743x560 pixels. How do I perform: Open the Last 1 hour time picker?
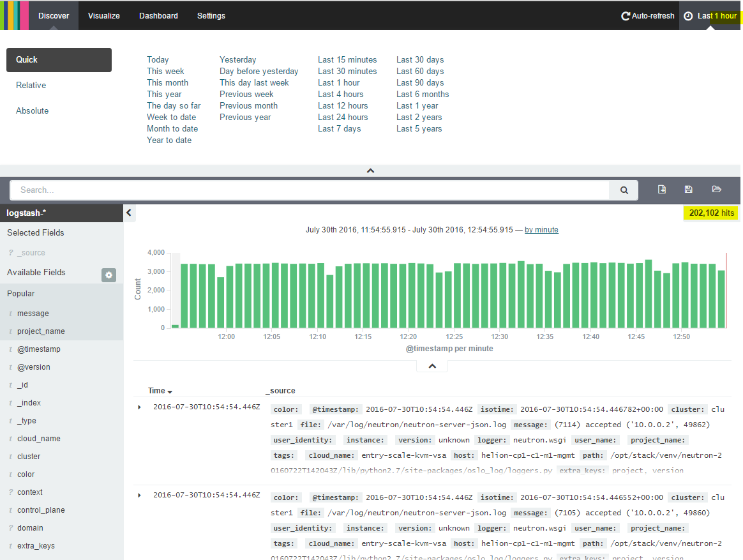click(x=710, y=16)
